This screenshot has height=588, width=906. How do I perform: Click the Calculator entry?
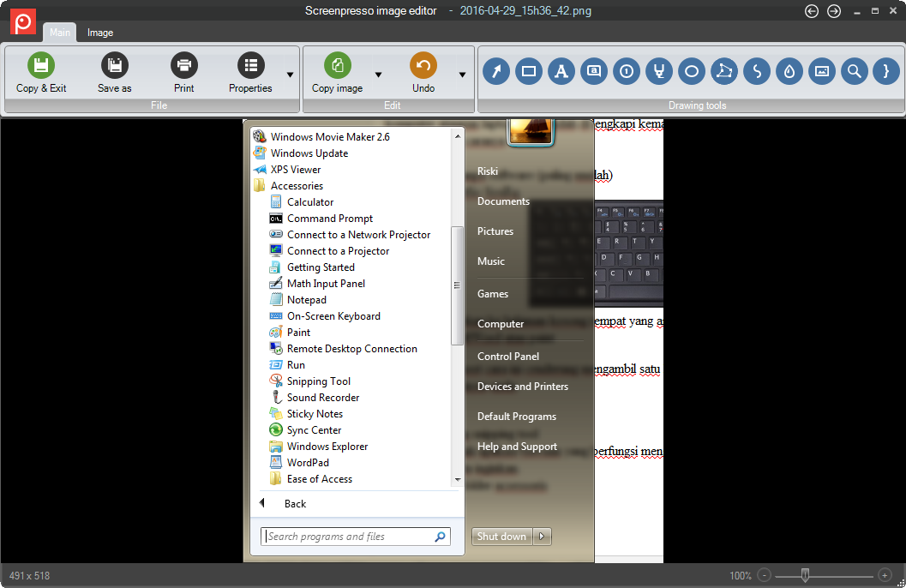(x=310, y=202)
